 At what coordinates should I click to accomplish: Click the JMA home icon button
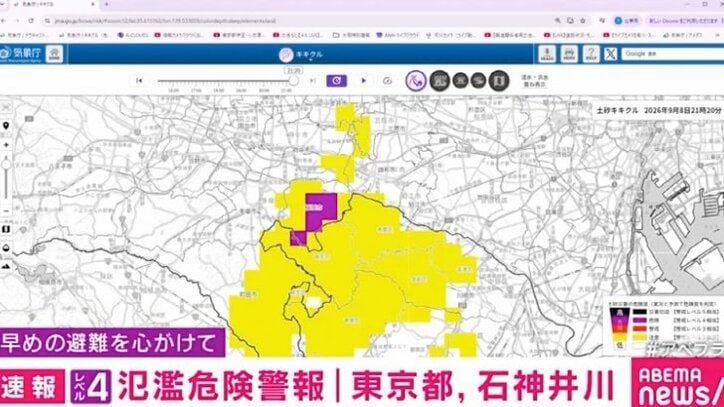pyautogui.click(x=54, y=54)
